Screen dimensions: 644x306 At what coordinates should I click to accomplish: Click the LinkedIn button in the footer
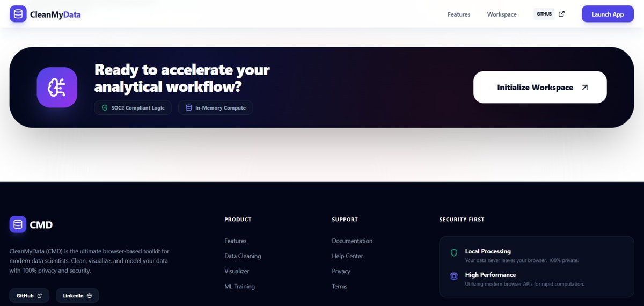coord(77,296)
